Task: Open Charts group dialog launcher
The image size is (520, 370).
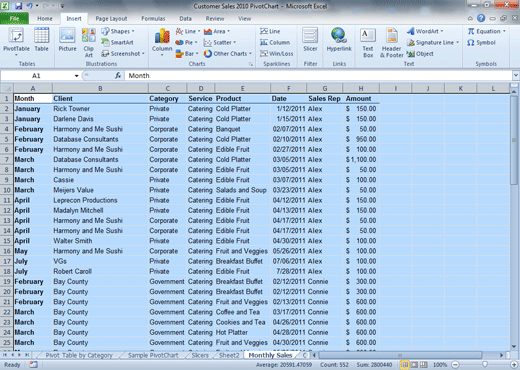Action: pos(251,64)
